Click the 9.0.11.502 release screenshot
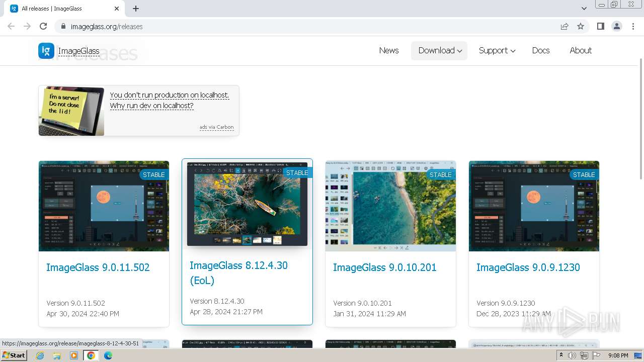644x362 pixels. tap(104, 206)
